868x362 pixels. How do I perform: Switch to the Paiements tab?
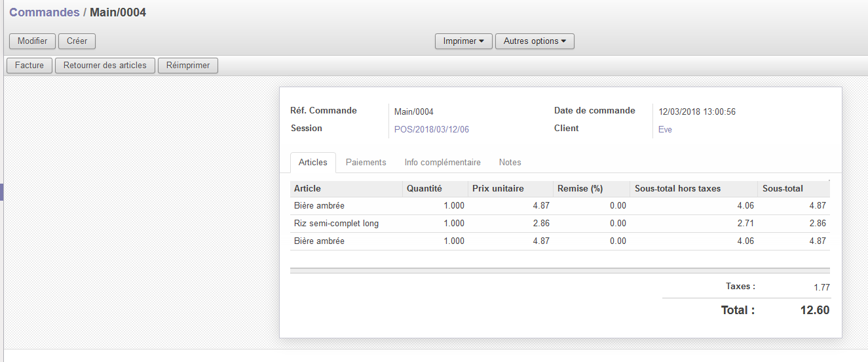tap(366, 163)
